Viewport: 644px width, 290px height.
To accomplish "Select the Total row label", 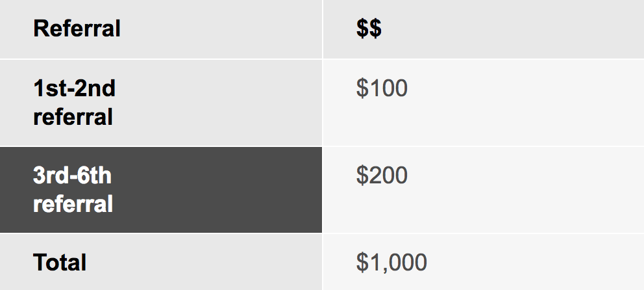I will point(161,262).
